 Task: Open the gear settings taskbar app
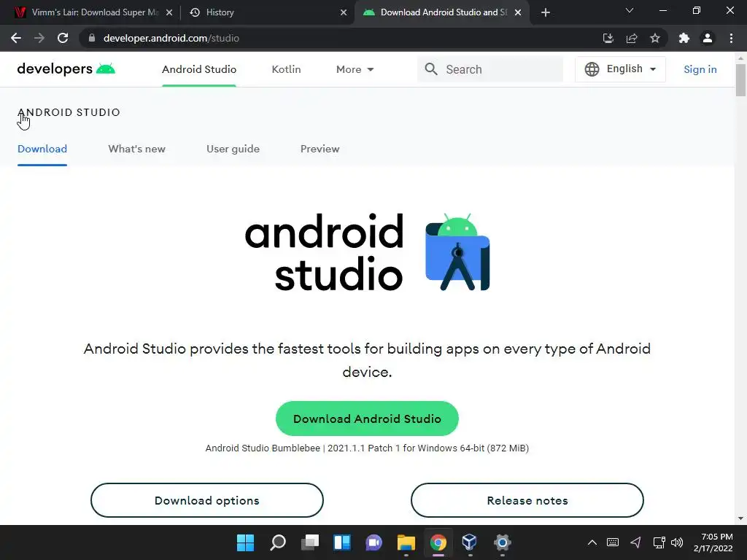click(x=502, y=542)
